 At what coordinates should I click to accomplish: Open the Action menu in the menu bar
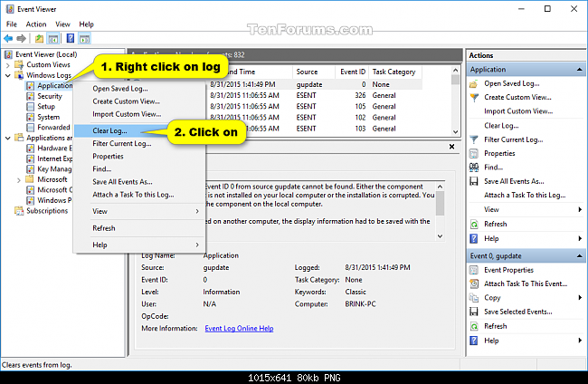(36, 24)
